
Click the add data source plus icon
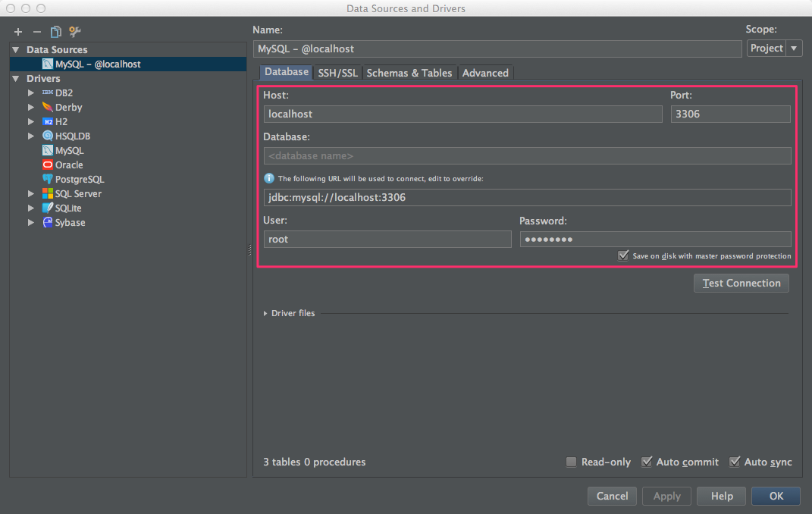[18, 32]
